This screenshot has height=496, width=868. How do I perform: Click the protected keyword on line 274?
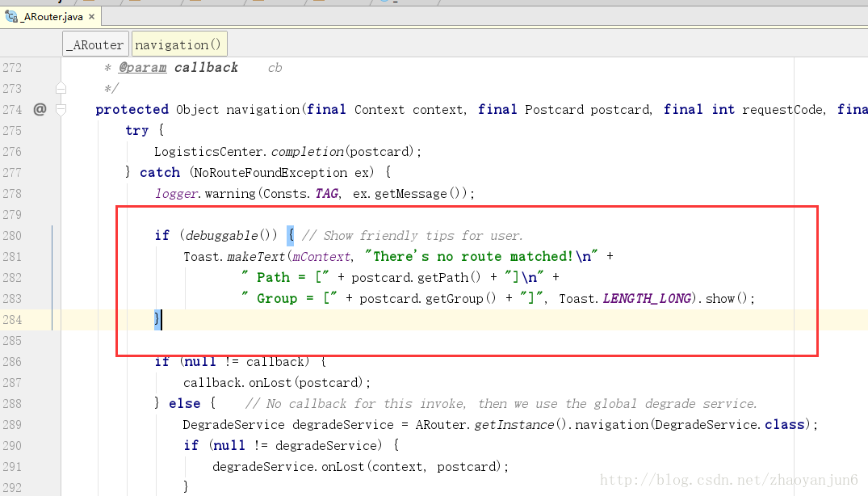point(132,110)
